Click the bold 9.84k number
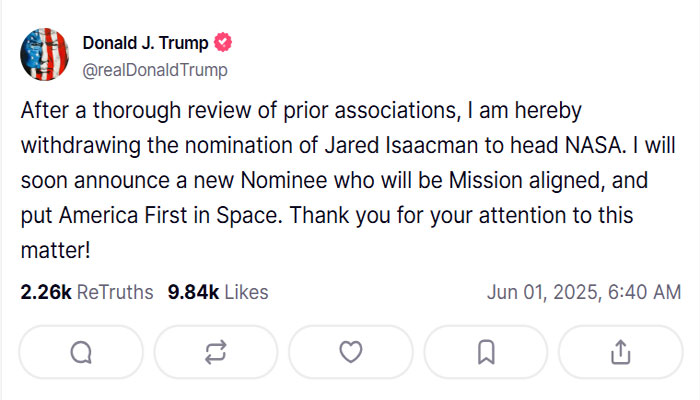The width and height of the screenshot is (700, 400). (x=193, y=292)
